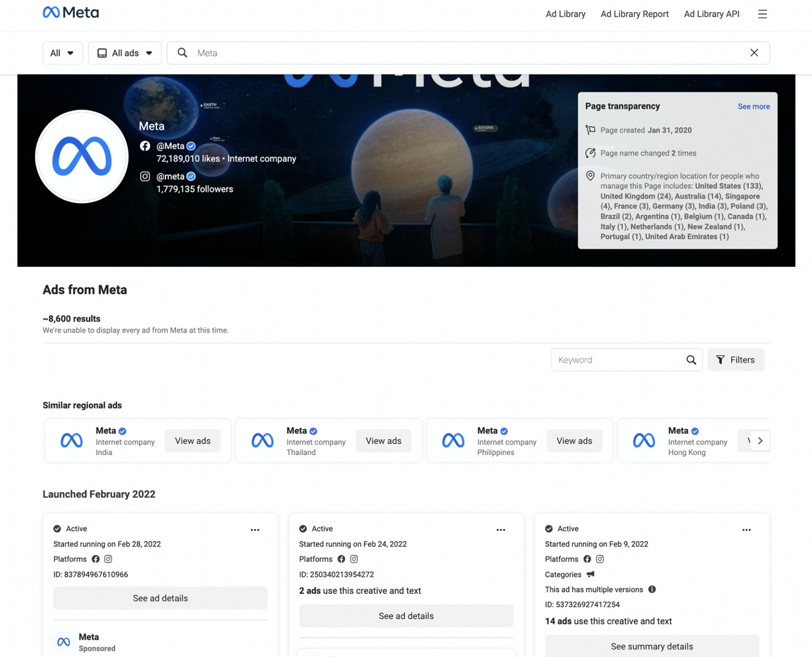Screen dimensions: 812x657
Task: Click View ads for Meta India
Action: pos(192,441)
